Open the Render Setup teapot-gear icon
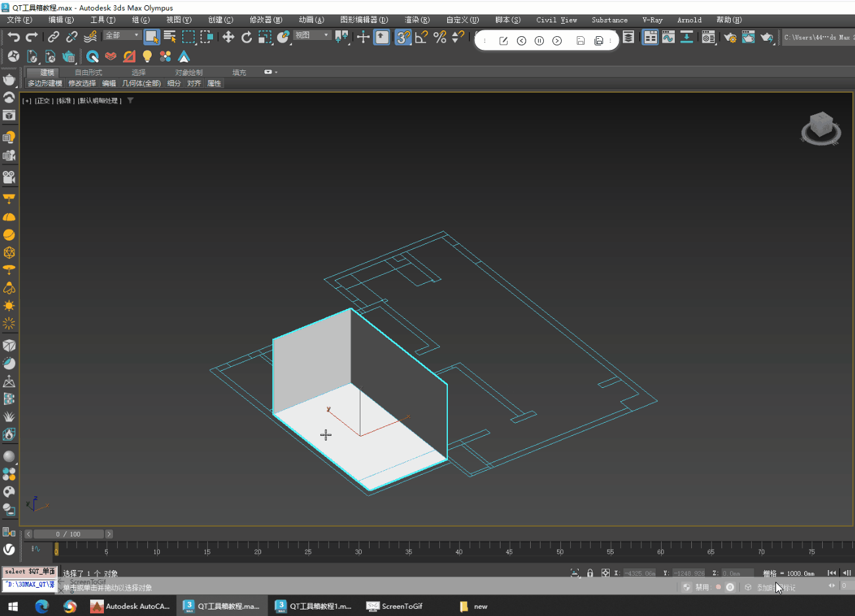The image size is (855, 616). pyautogui.click(x=730, y=37)
